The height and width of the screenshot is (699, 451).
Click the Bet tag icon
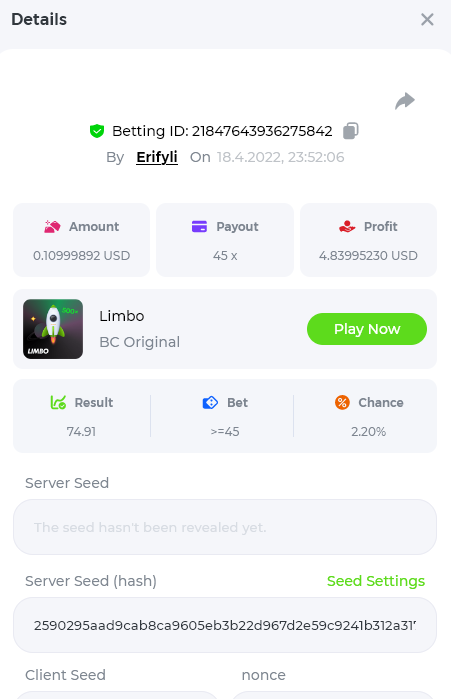(x=210, y=403)
